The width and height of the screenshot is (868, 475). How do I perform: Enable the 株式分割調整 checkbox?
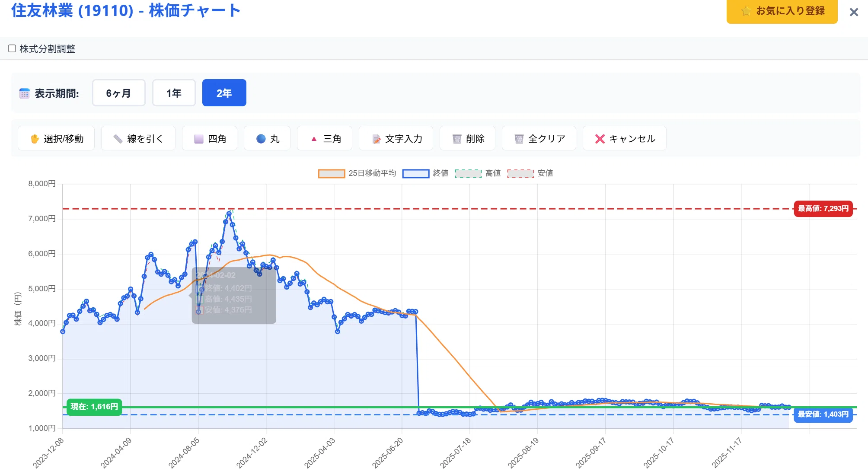click(x=12, y=48)
